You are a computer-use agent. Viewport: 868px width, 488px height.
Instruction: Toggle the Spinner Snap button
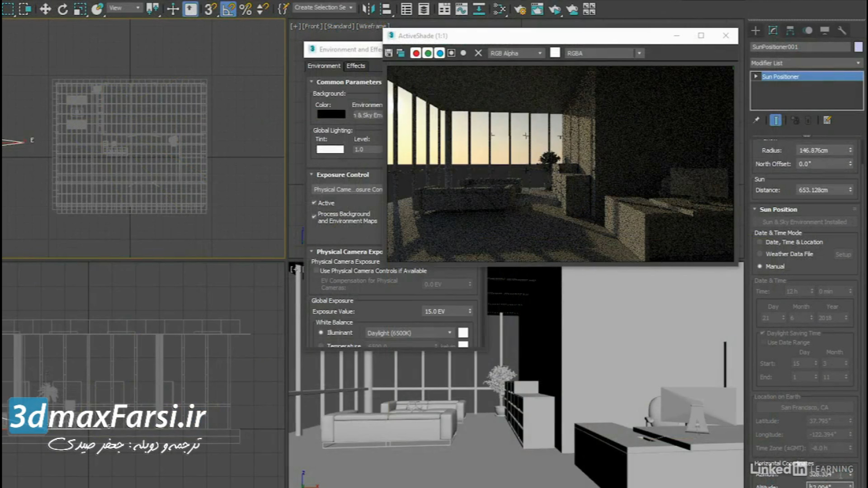pos(263,9)
